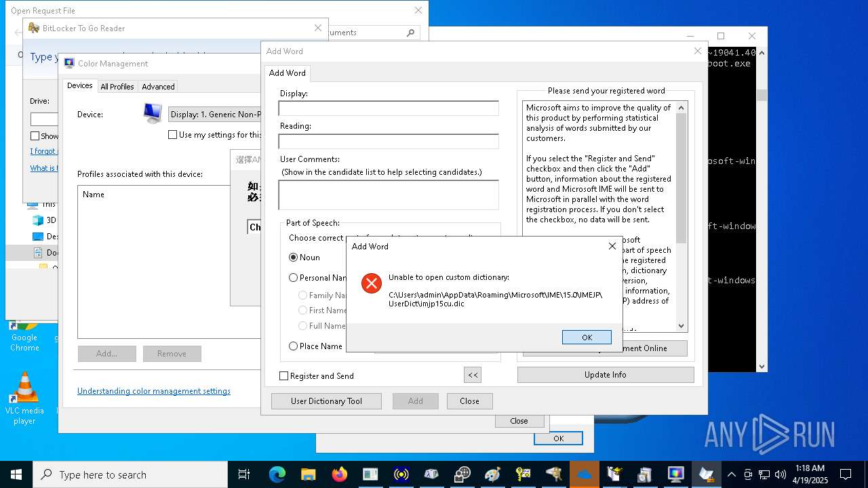868x488 pixels.
Task: Click the console window scrollbar down arrow
Action: coord(762,366)
